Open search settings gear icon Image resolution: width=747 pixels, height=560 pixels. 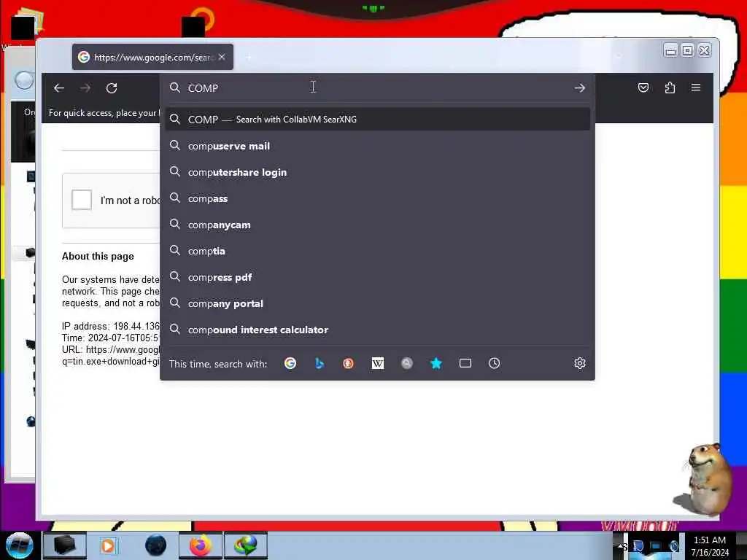point(579,363)
